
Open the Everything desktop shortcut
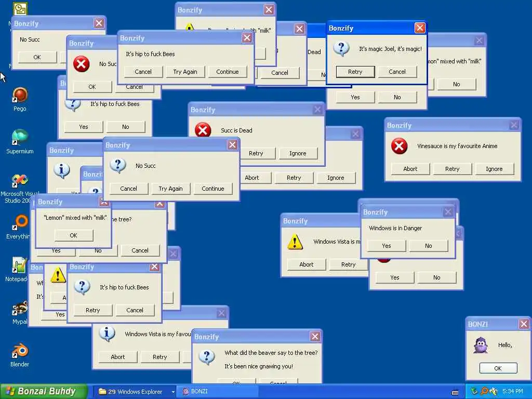point(20,222)
